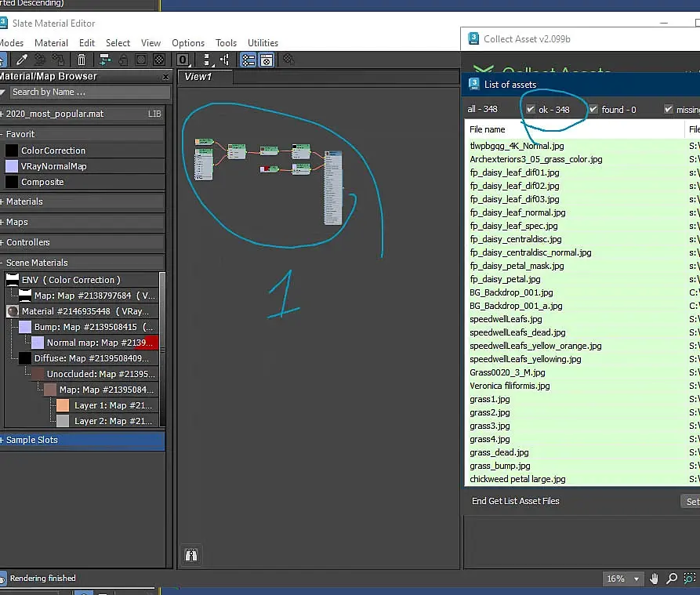Screen dimensions: 700x595
Task: Open the Utilities menu
Action: click(263, 43)
